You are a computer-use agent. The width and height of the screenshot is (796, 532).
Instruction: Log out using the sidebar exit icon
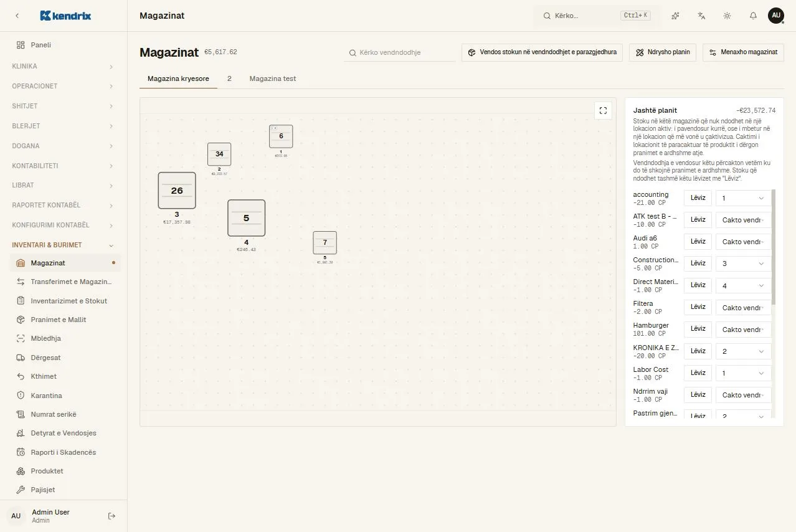pyautogui.click(x=112, y=516)
